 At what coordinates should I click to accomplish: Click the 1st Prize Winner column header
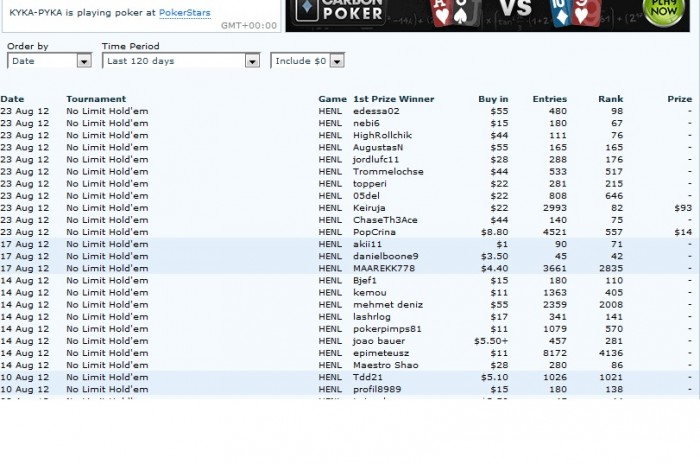393,99
